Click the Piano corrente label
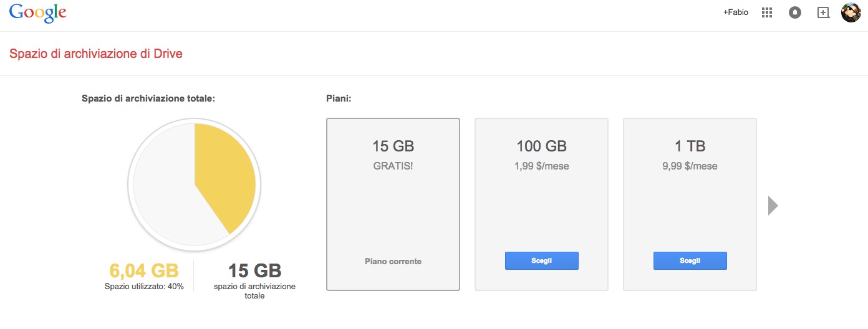The image size is (868, 329). [393, 261]
